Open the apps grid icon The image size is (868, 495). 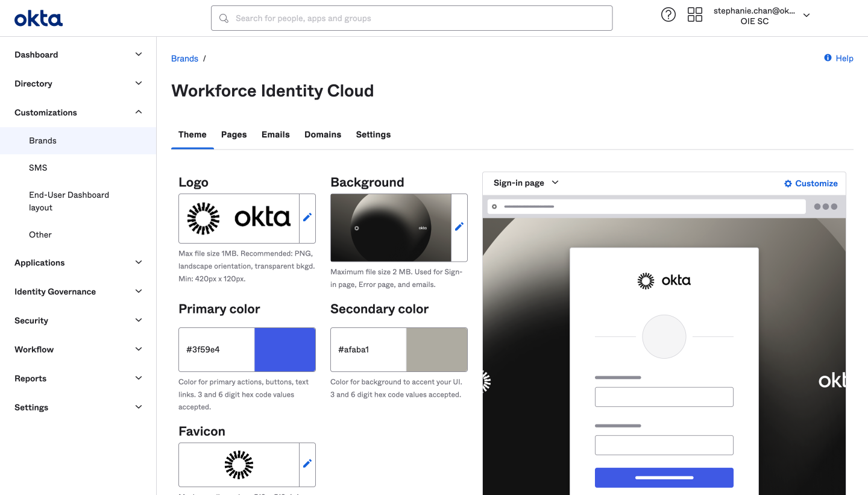click(x=695, y=15)
